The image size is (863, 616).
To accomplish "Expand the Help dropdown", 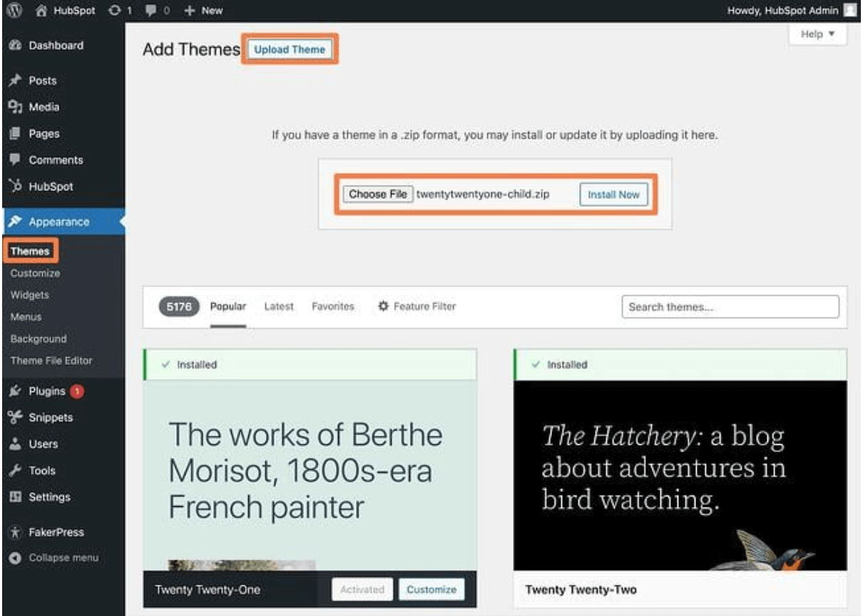I will click(817, 34).
